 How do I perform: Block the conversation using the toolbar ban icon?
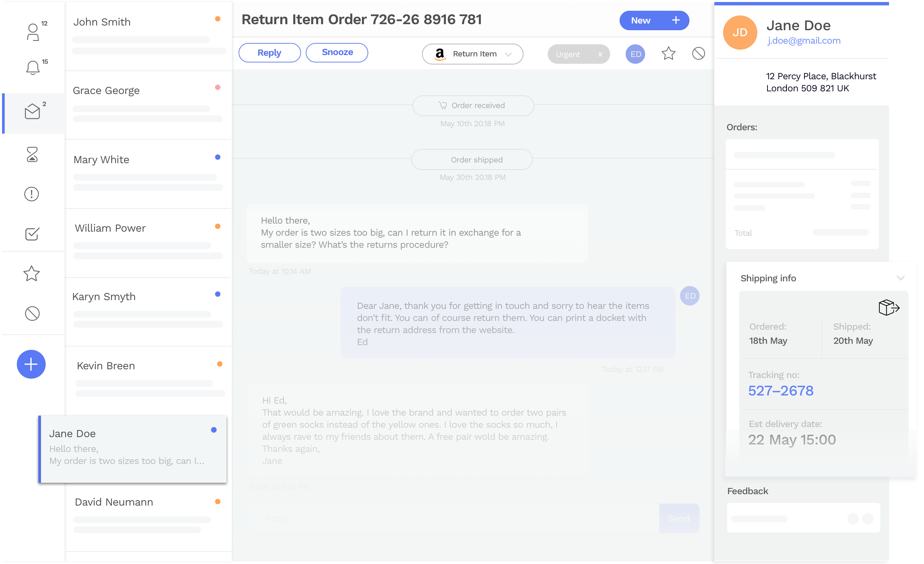click(x=699, y=54)
